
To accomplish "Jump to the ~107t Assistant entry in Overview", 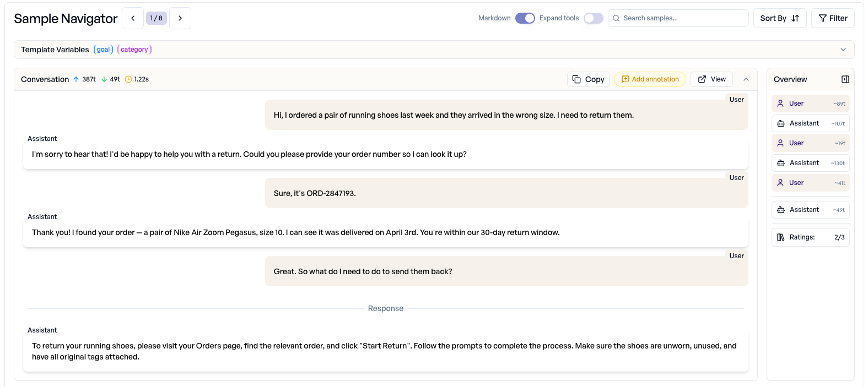I will (x=810, y=123).
